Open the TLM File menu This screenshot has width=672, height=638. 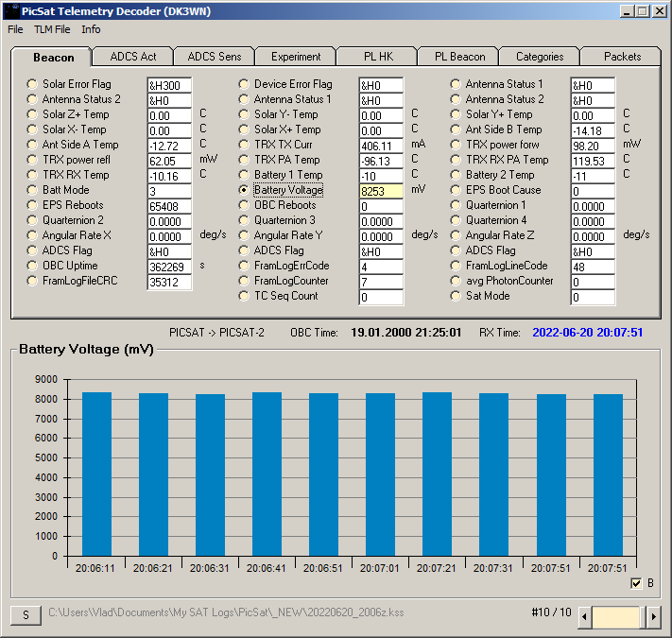52,29
